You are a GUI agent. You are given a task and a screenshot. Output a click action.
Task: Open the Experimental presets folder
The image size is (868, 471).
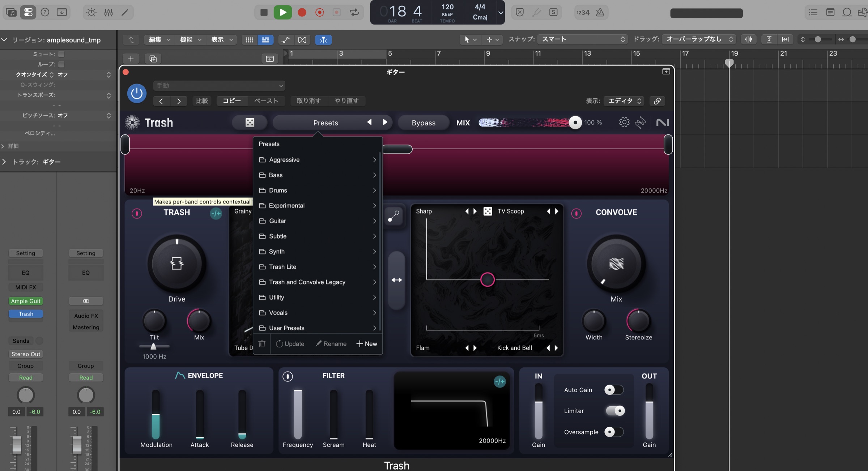(x=318, y=206)
